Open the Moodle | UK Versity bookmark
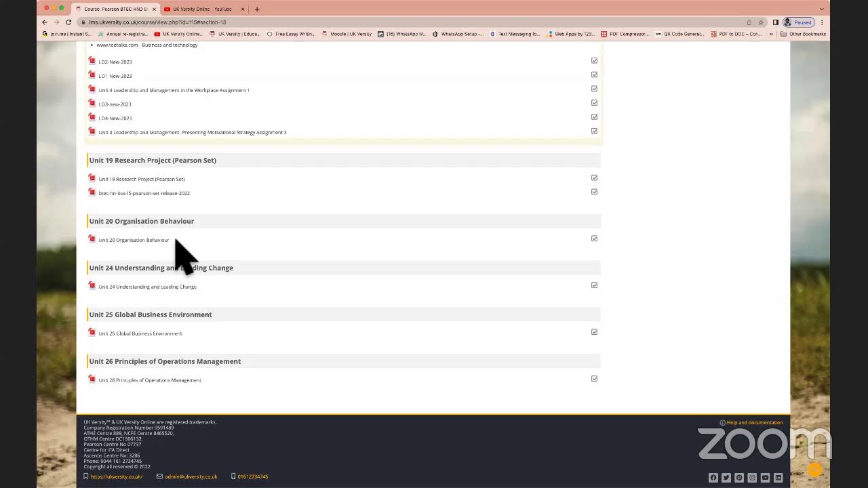The width and height of the screenshot is (868, 488). point(347,34)
